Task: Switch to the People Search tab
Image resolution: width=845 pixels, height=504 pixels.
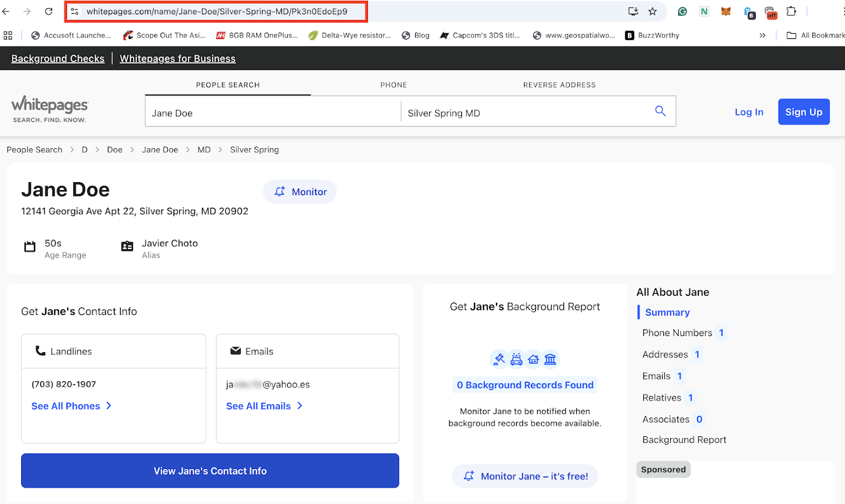Action: tap(228, 85)
